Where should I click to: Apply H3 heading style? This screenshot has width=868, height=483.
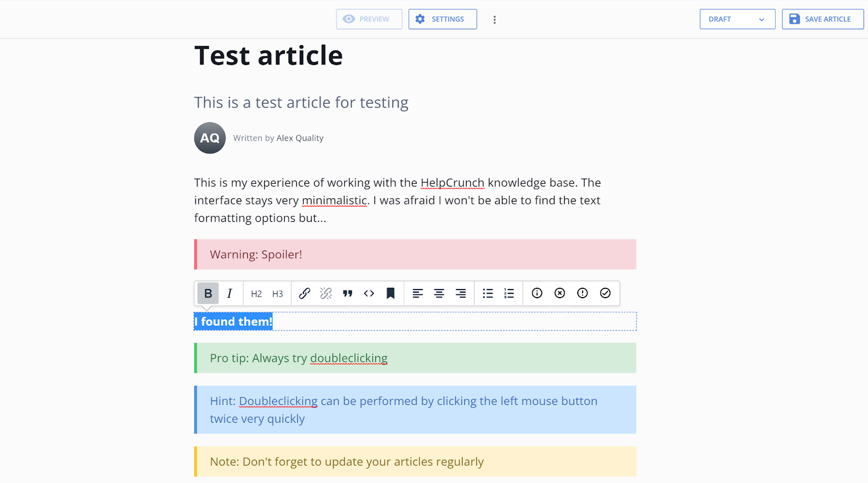pyautogui.click(x=277, y=294)
